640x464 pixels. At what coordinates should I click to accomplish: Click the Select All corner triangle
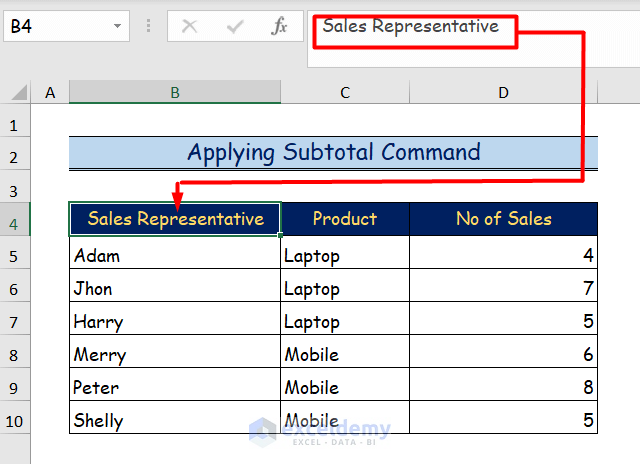tap(19, 93)
